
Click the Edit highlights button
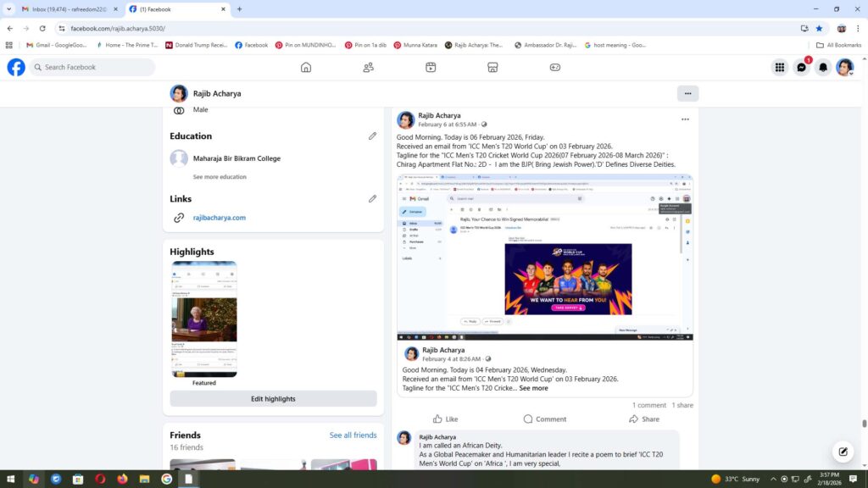[x=273, y=399]
